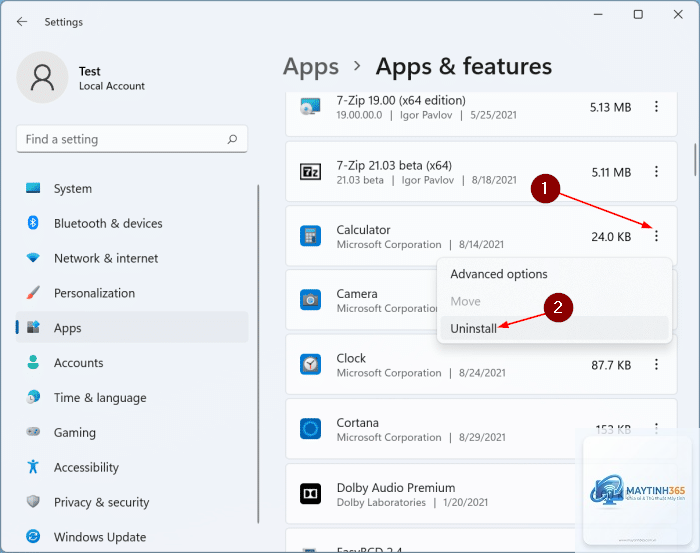Viewport: 700px width, 553px height.
Task: Click the 5.13 MB size value
Action: [x=610, y=108]
